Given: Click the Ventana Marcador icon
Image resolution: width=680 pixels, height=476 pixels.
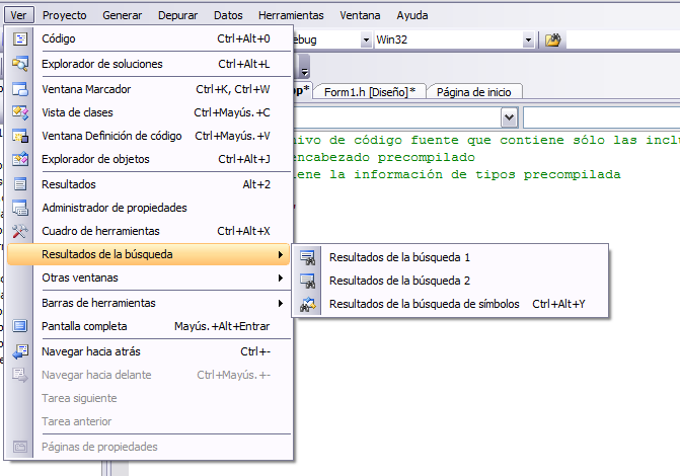Looking at the screenshot, I should point(20,89).
